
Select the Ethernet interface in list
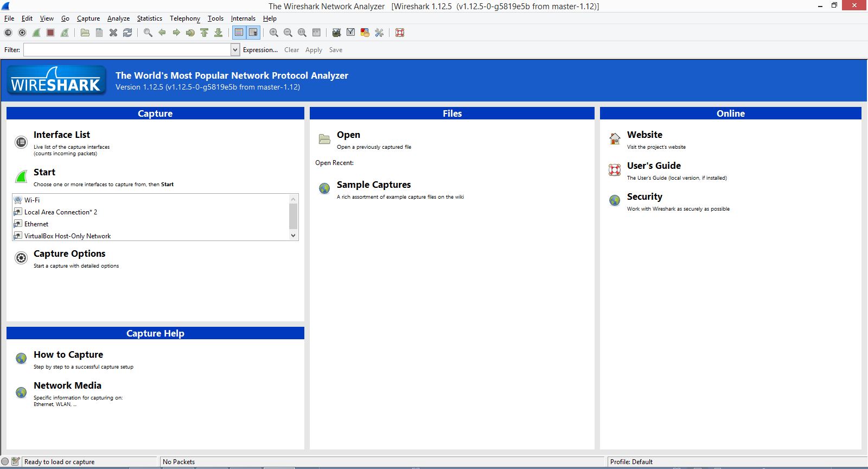pos(151,224)
